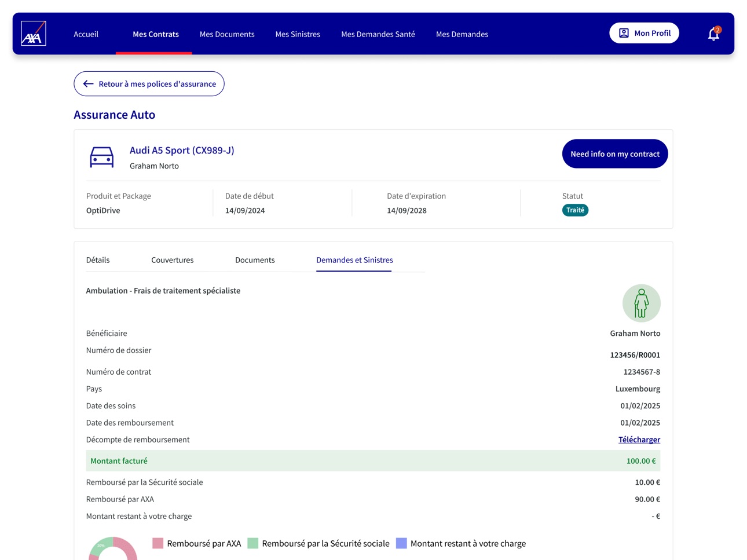The image size is (747, 560).
Task: Click the Montant facturé 100.00 € value
Action: coord(641,461)
